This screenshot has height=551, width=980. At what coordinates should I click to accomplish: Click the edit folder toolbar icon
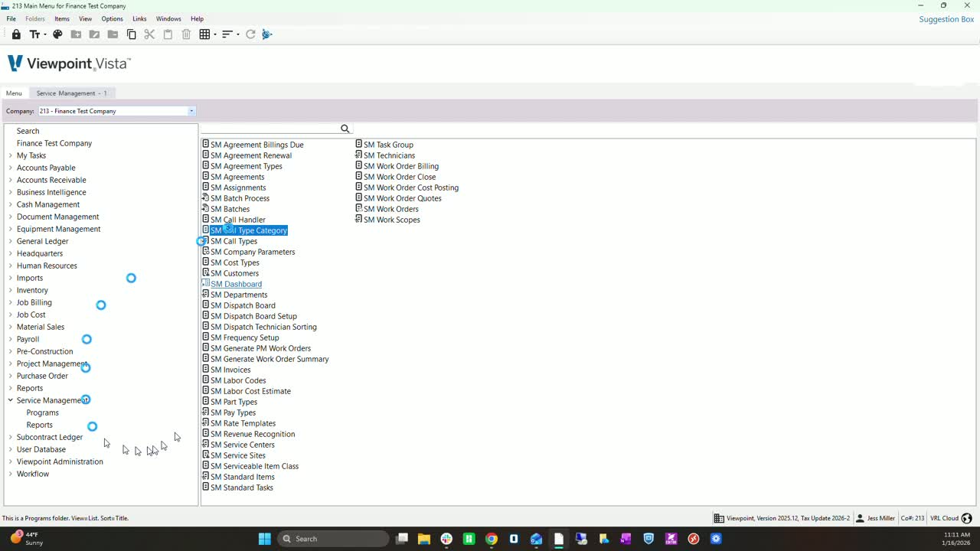pos(94,34)
